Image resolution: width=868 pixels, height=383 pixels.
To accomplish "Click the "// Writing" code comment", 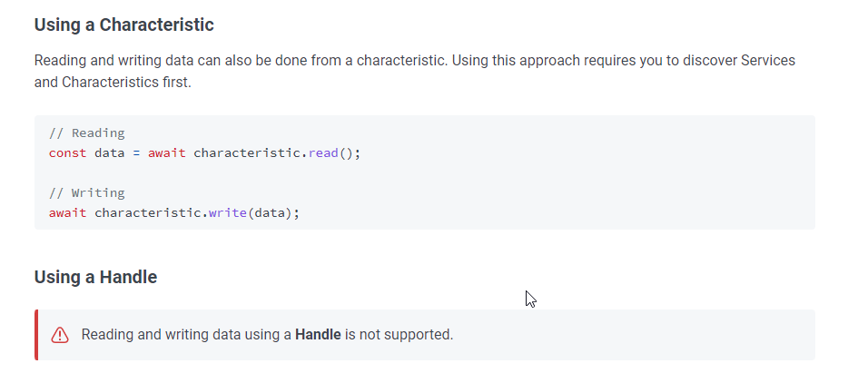I will click(87, 192).
